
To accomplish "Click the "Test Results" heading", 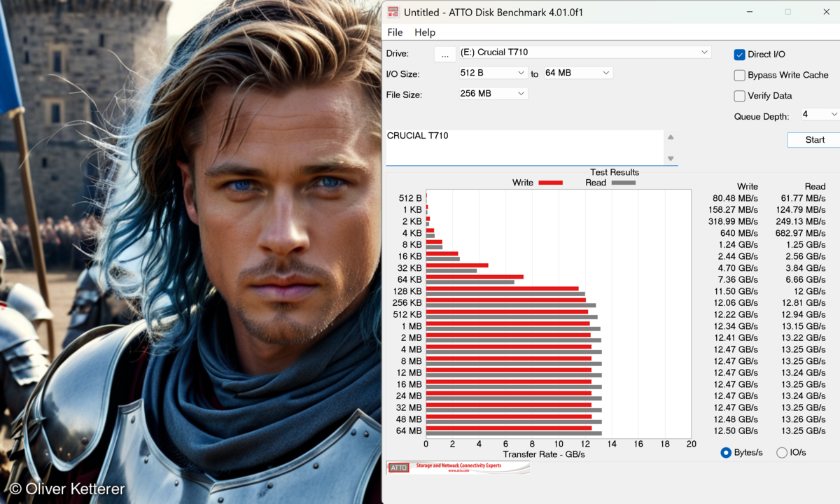I will pyautogui.click(x=615, y=172).
